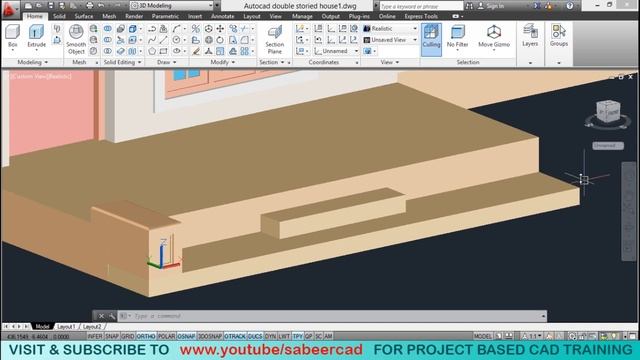Image resolution: width=640 pixels, height=360 pixels.
Task: Switch to Layout1 tab
Action: [66, 327]
